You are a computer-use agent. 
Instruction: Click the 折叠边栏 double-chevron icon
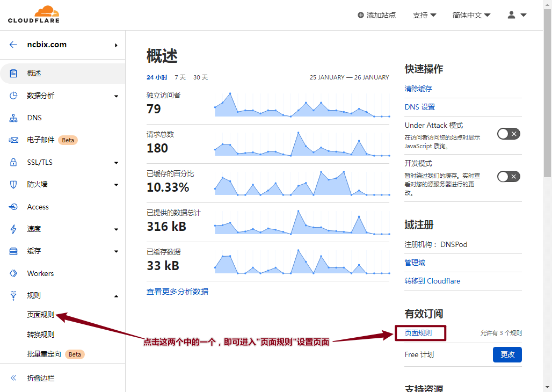tap(13, 378)
